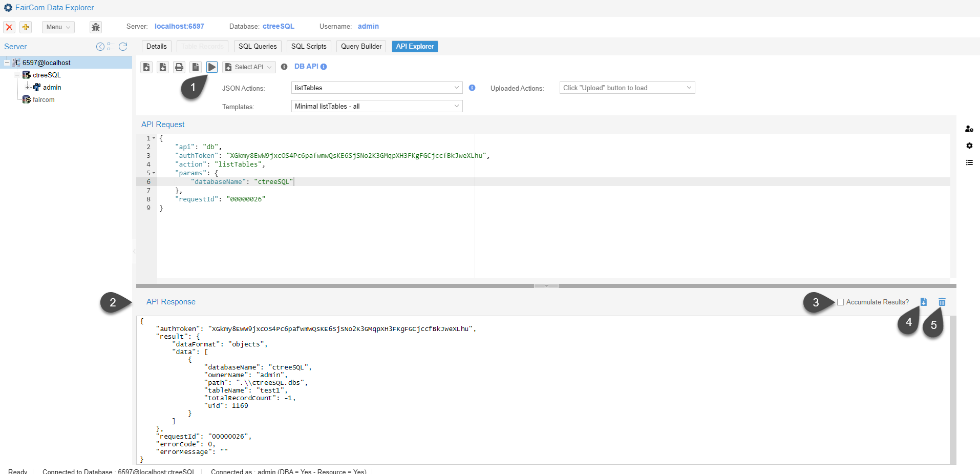Click the download file icon in API toolbar
The height and width of the screenshot is (474, 980).
(x=163, y=67)
